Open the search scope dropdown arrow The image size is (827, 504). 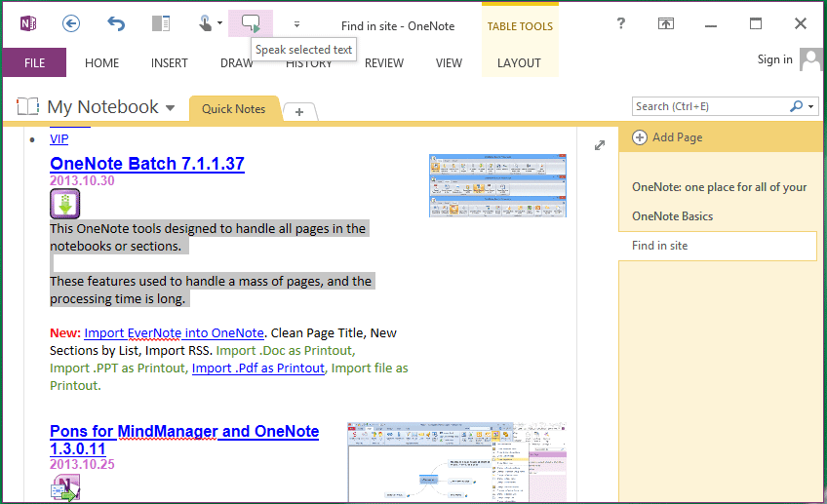coord(811,106)
